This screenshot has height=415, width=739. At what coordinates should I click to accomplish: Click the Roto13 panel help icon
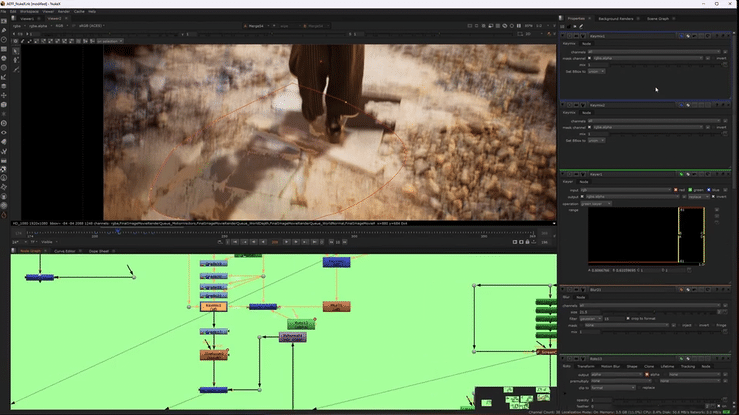[716, 358]
